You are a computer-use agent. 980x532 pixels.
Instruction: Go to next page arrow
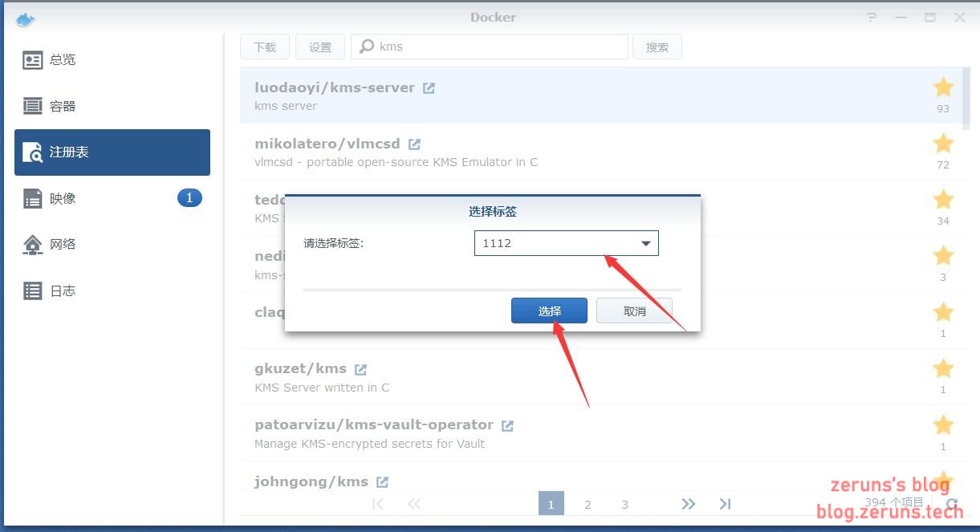coord(688,504)
